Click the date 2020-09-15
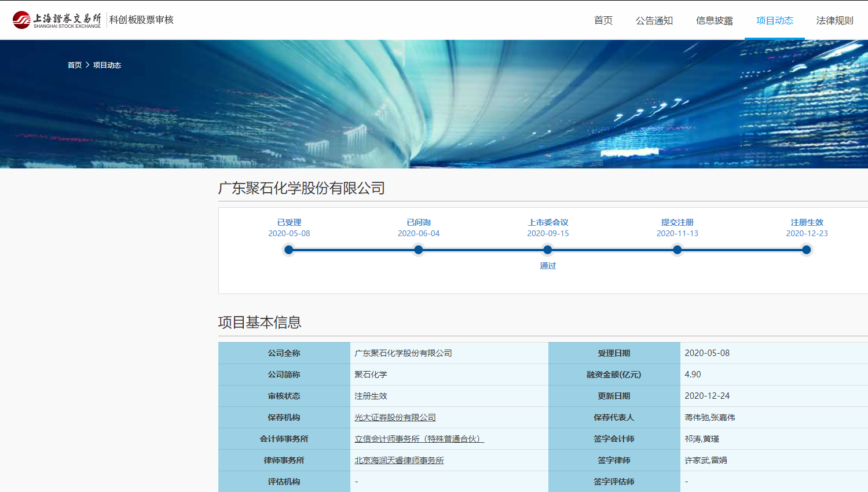868x492 pixels. pyautogui.click(x=548, y=233)
